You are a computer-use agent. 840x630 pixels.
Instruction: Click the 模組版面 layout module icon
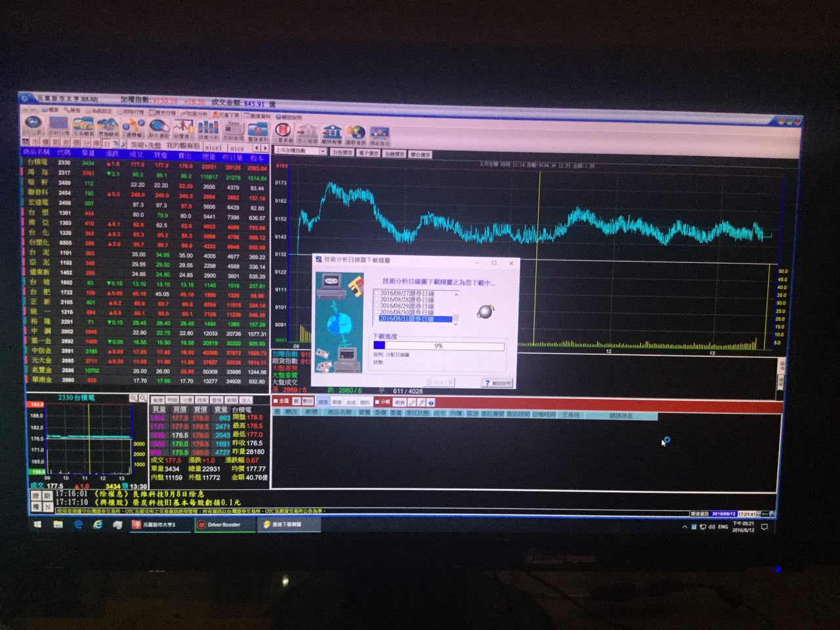[379, 135]
